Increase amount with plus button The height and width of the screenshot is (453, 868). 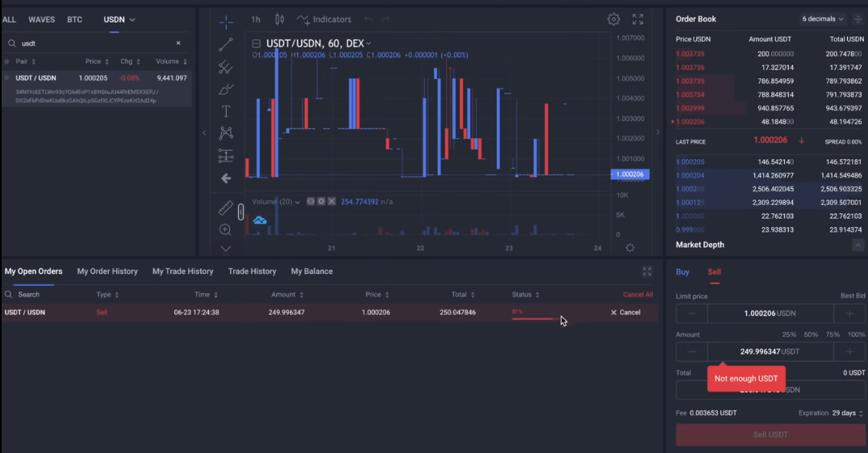849,351
